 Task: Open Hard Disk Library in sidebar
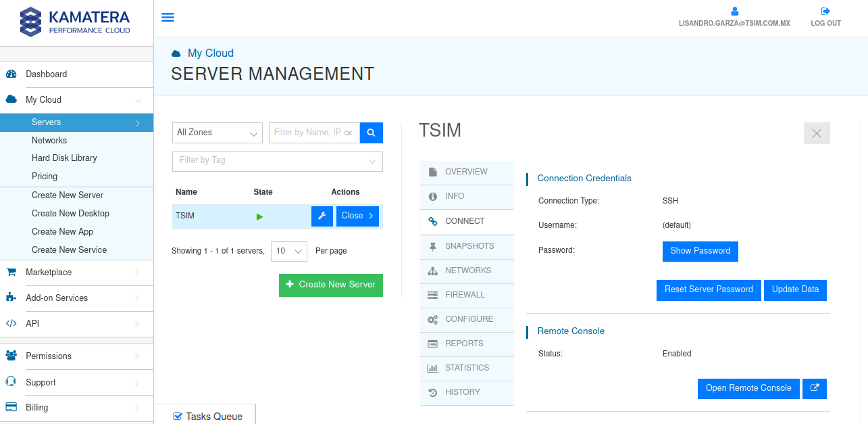click(64, 158)
